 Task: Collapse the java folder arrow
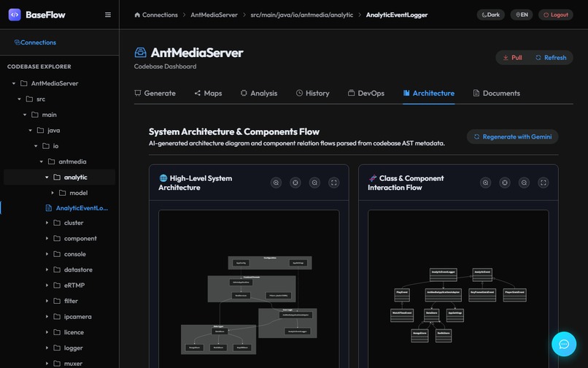click(31, 130)
